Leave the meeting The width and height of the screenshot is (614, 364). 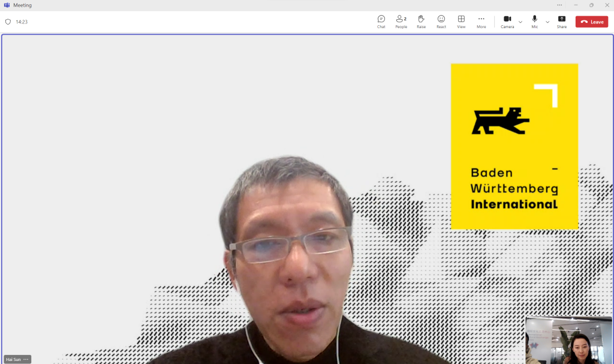pos(592,22)
